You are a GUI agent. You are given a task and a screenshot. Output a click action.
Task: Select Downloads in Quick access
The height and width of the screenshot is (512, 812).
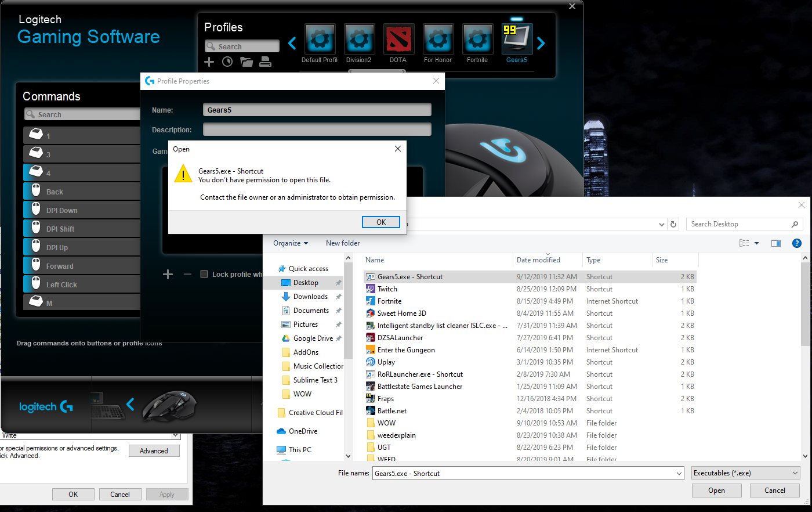click(x=310, y=297)
